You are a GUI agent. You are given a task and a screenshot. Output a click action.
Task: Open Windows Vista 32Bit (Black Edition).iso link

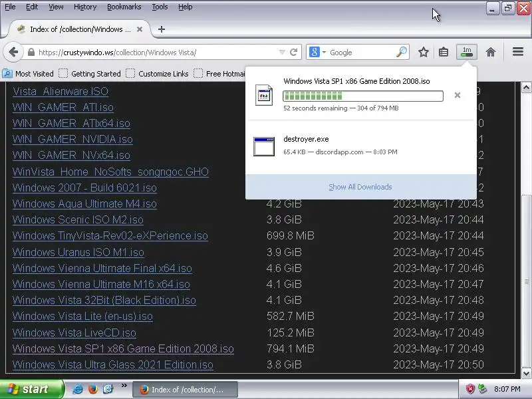coord(104,300)
